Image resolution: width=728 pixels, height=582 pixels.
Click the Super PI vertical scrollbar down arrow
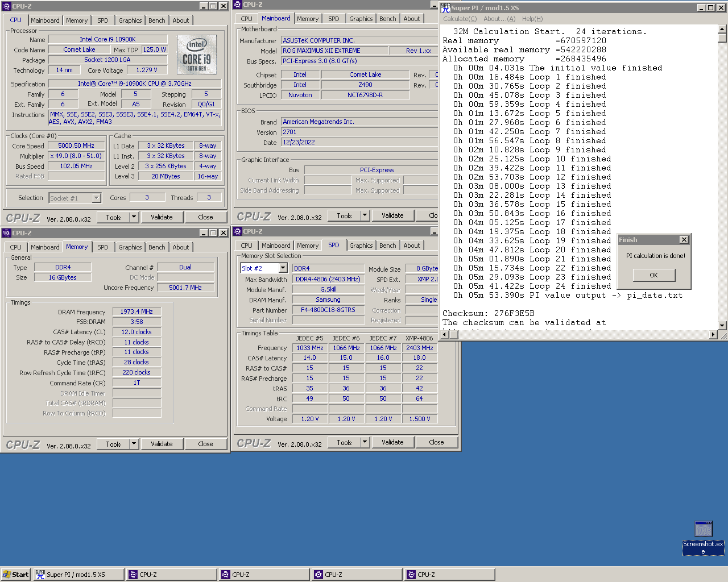(x=722, y=326)
